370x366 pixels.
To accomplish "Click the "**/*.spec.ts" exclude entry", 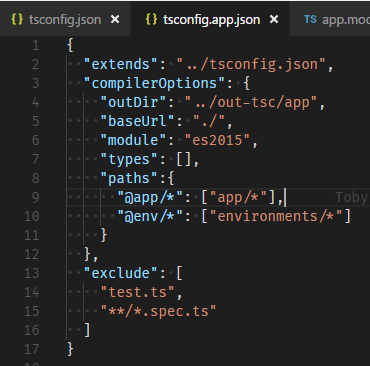I will (159, 311).
